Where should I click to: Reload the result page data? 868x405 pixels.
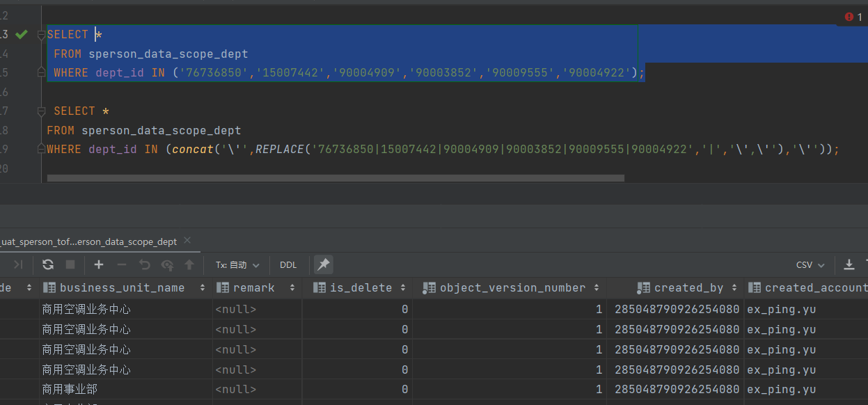pyautogui.click(x=48, y=264)
